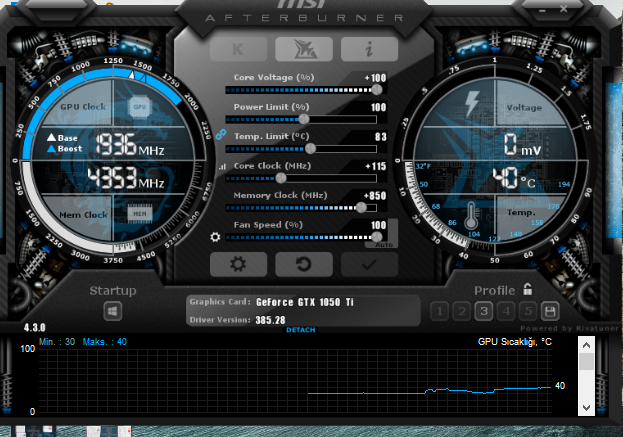The width and height of the screenshot is (623, 437).
Task: Click the GeForce GTX 1050 Ti text
Action: [x=305, y=302]
